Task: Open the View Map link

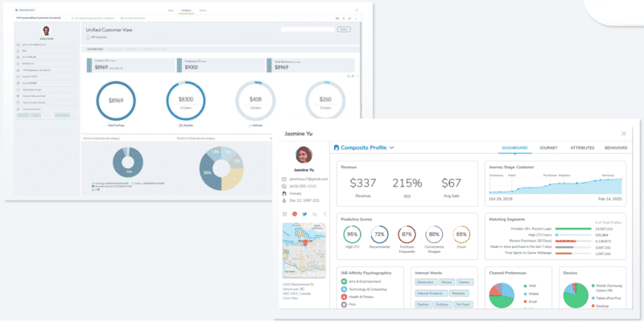Action: pos(290,299)
